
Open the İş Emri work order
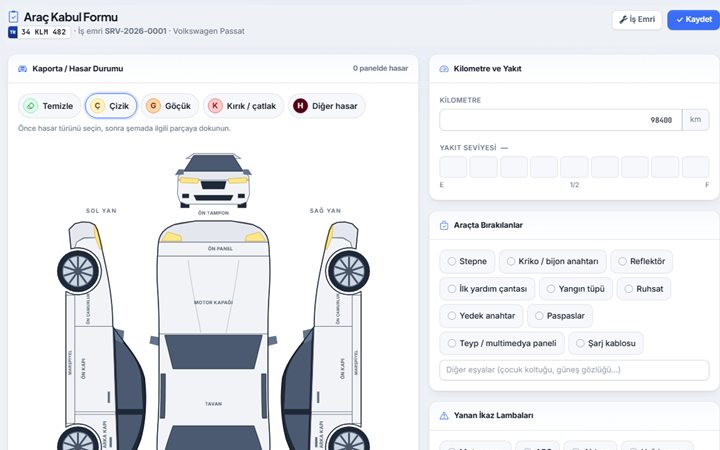point(637,20)
